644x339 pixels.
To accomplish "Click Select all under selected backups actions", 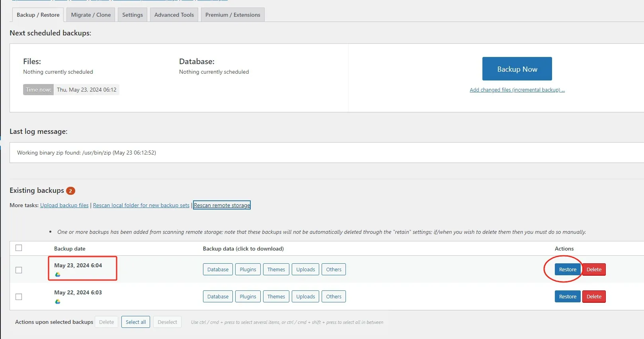I will tap(135, 322).
